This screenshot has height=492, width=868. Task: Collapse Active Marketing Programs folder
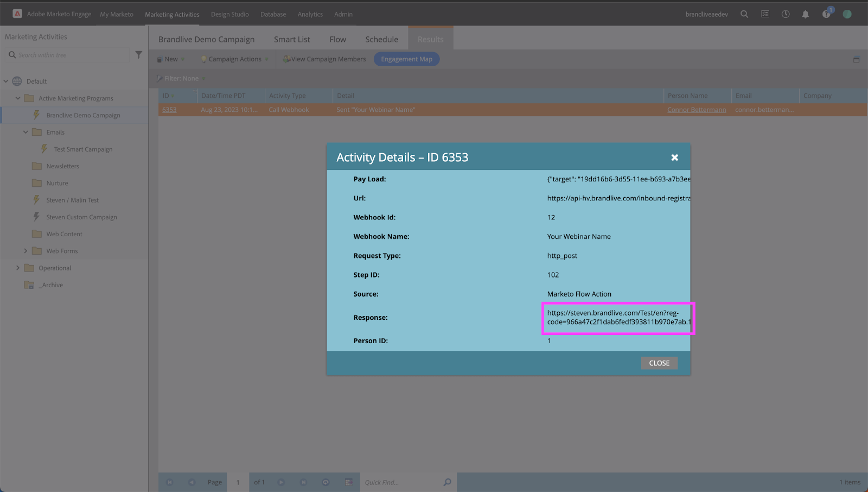point(18,98)
